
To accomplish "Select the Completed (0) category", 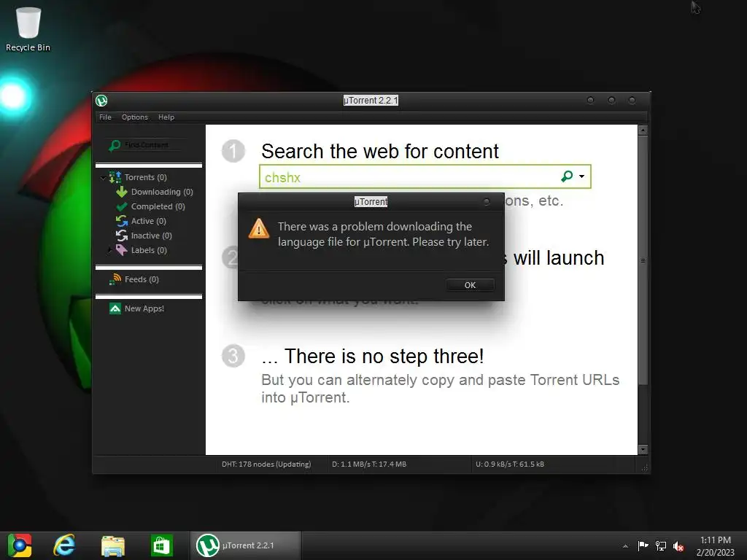I will pos(158,206).
